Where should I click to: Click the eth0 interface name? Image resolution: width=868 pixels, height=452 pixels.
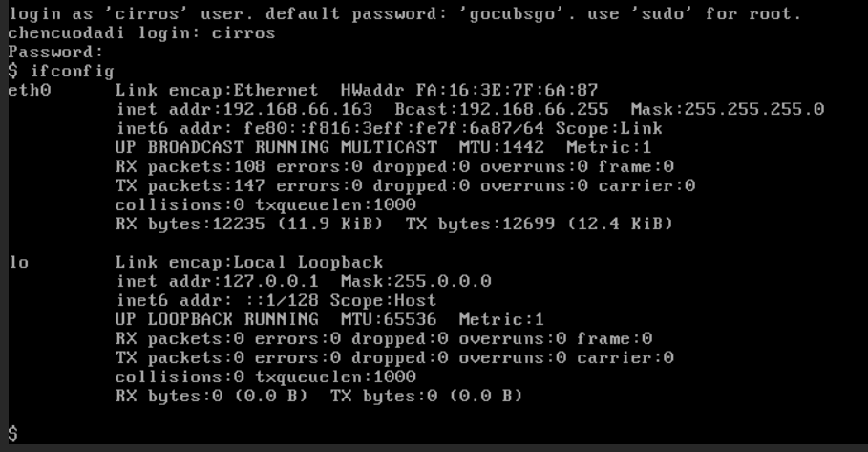point(30,91)
